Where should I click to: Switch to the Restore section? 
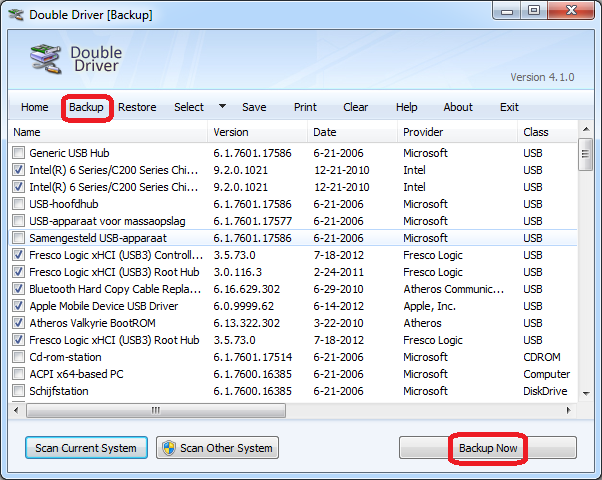pos(137,107)
